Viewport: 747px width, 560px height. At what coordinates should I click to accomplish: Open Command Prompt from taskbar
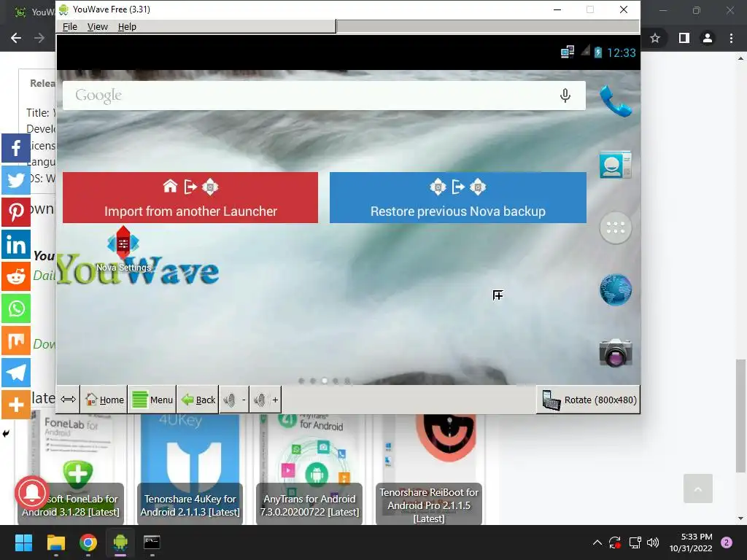[x=152, y=542]
